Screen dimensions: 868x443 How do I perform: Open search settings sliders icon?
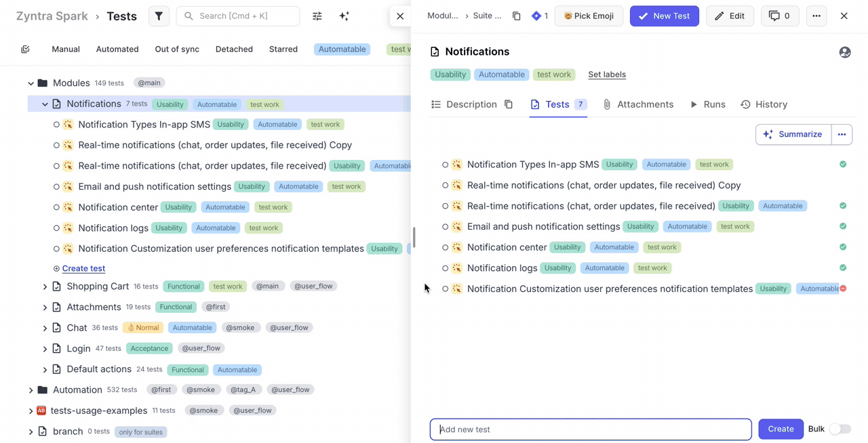pos(317,16)
